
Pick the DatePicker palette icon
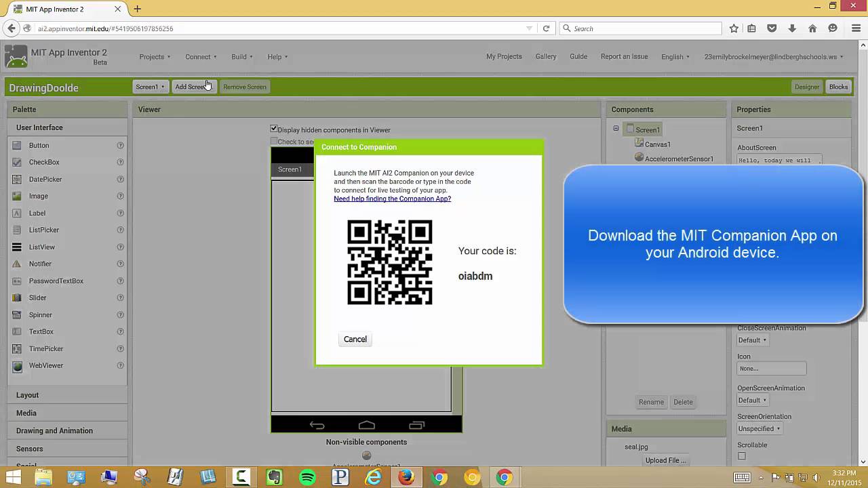click(17, 179)
